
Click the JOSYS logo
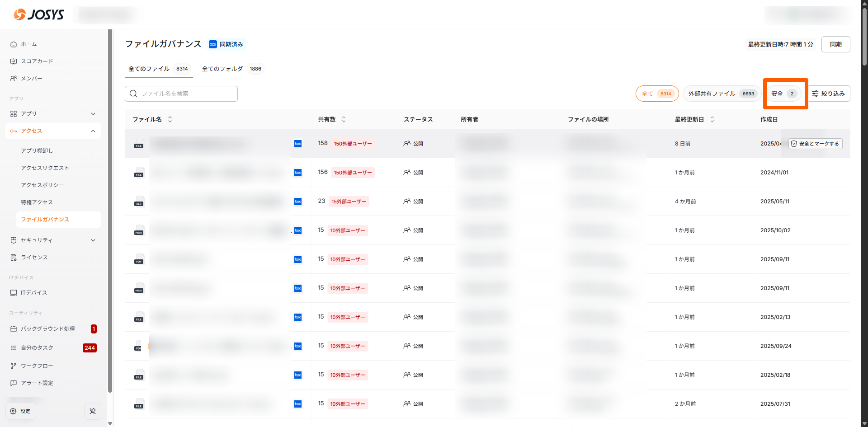tap(39, 15)
